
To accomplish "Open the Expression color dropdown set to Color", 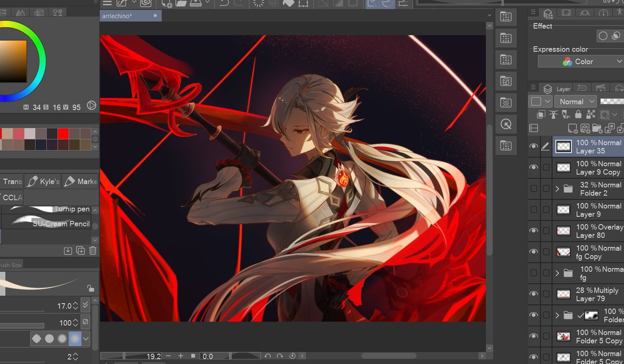I will (581, 61).
